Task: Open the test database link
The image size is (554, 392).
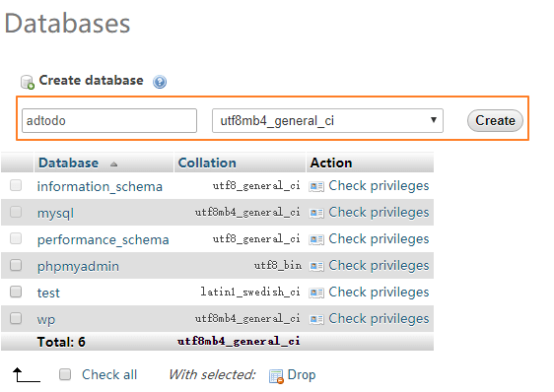Action: coord(48,294)
